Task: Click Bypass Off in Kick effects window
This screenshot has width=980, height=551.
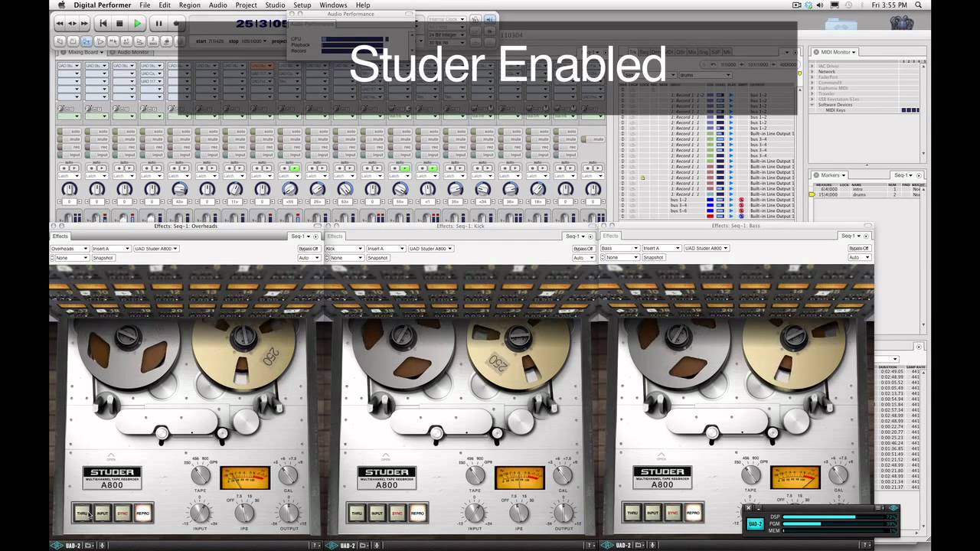Action: click(x=583, y=249)
